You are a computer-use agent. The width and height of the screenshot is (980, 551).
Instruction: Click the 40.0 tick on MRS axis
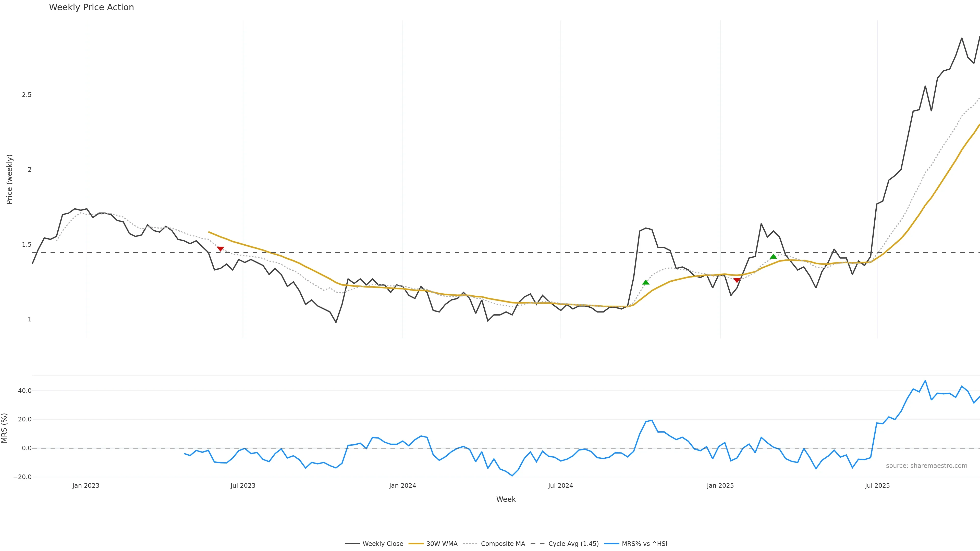tap(25, 391)
